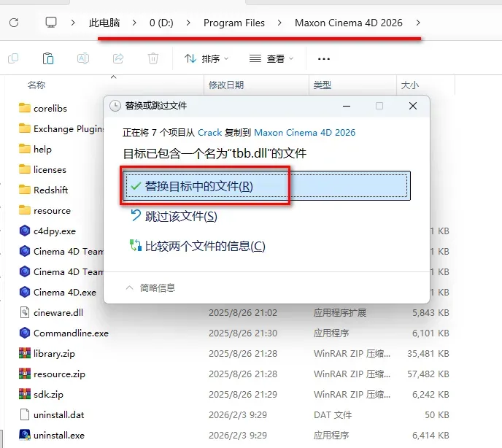Open the more options ellipsis menu
Image resolution: width=502 pixels, height=448 pixels.
coord(324,59)
